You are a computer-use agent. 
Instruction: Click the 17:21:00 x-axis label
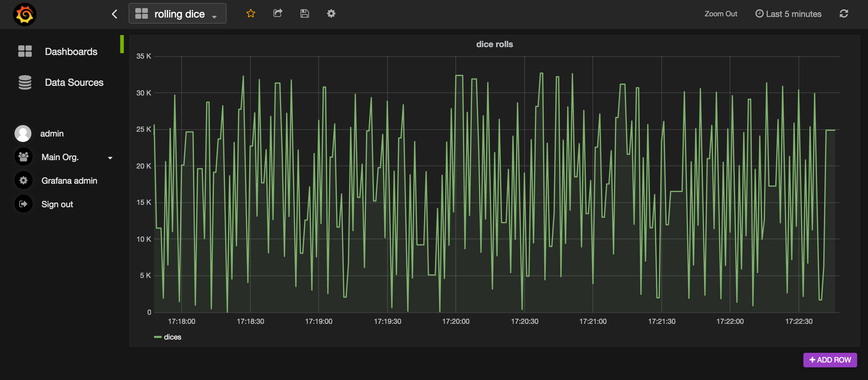point(593,321)
